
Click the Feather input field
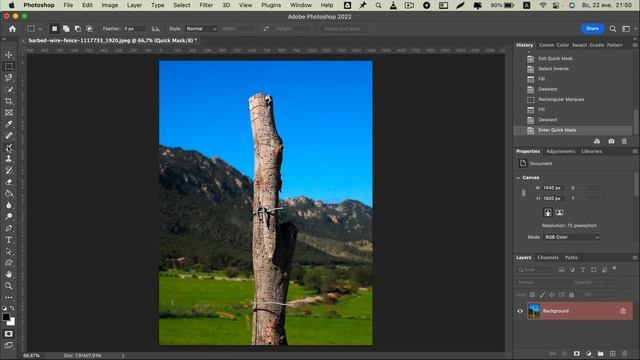coord(134,29)
